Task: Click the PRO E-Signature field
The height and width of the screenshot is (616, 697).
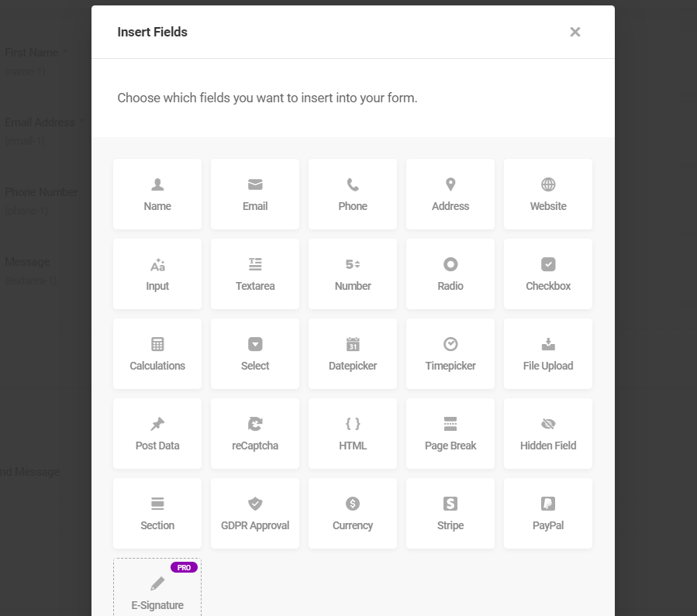Action: [x=157, y=587]
